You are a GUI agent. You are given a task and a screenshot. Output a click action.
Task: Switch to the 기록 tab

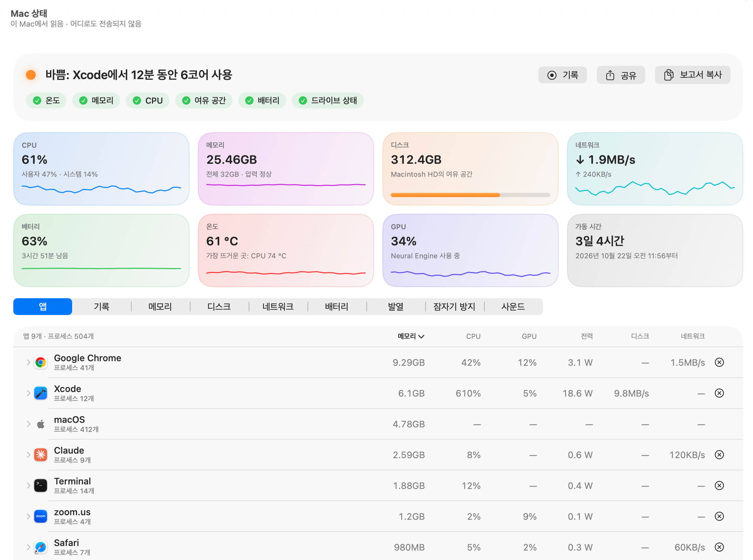pos(102,307)
